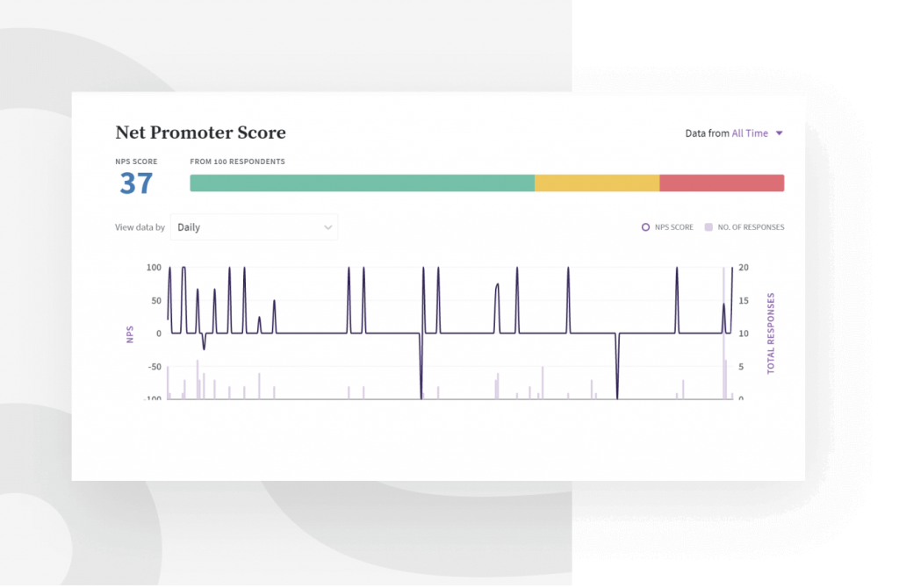Click the TOTAL RESPONSES axis label
Viewport: 899px width, 588px height.
point(771,332)
